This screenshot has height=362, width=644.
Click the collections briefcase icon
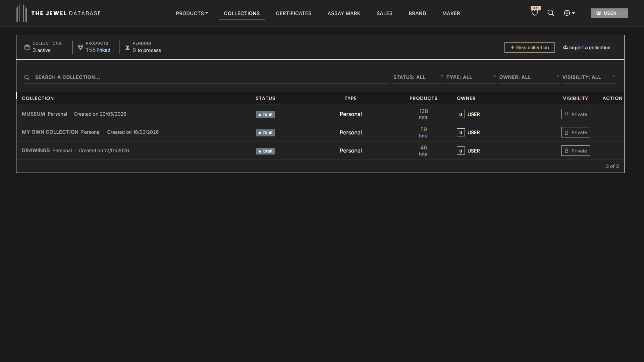pyautogui.click(x=27, y=47)
